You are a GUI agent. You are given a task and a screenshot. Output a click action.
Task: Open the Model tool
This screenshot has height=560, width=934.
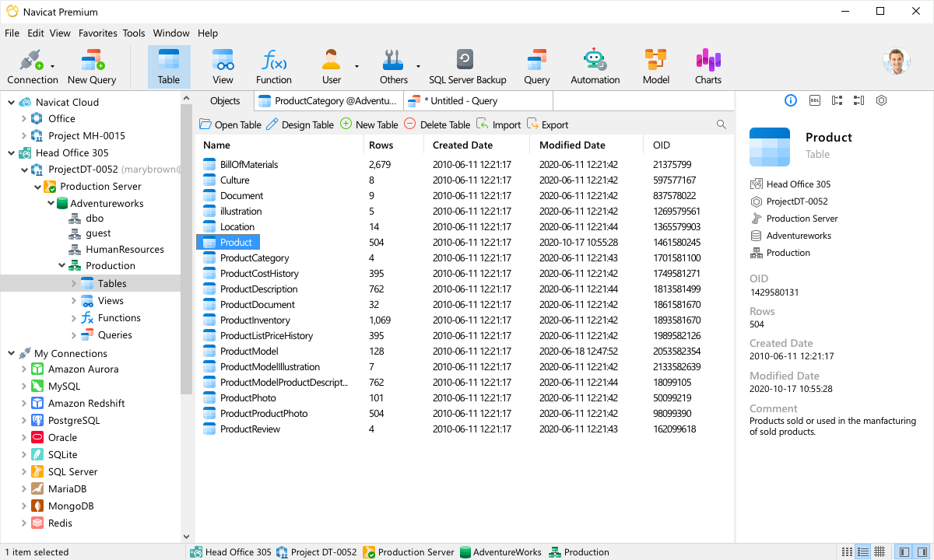655,65
